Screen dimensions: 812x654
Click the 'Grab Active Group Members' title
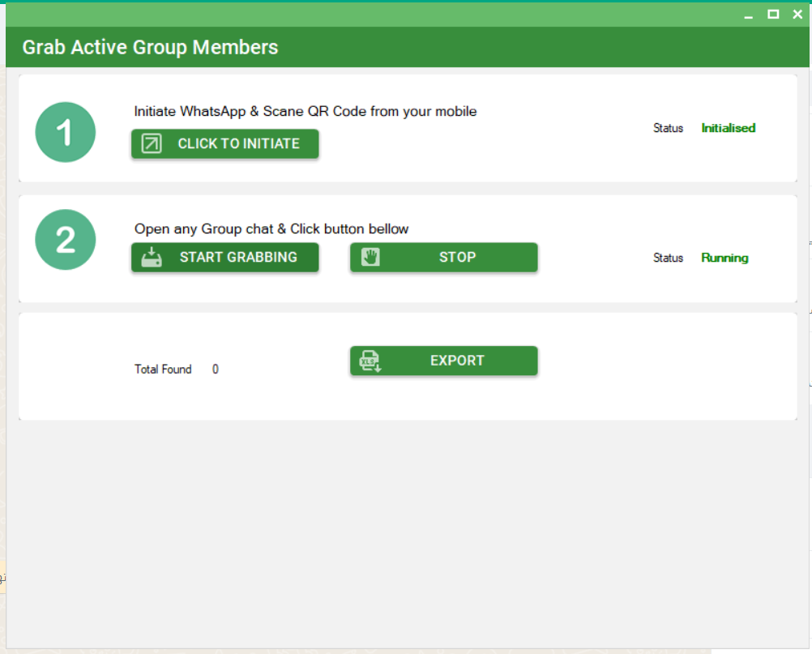[x=150, y=47]
